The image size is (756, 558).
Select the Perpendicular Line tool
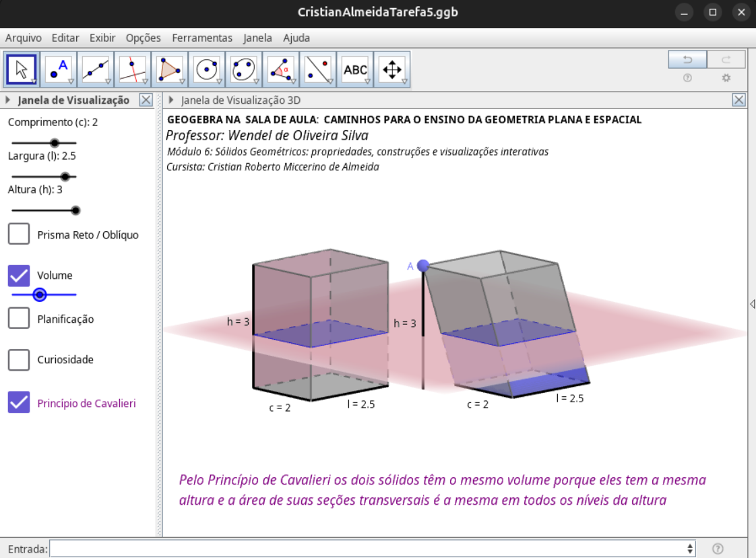pyautogui.click(x=133, y=69)
